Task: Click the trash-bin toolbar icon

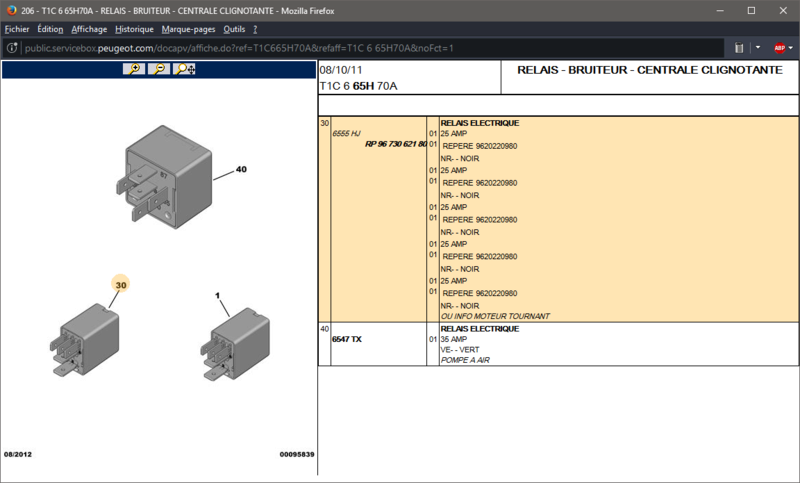Action: (x=739, y=48)
